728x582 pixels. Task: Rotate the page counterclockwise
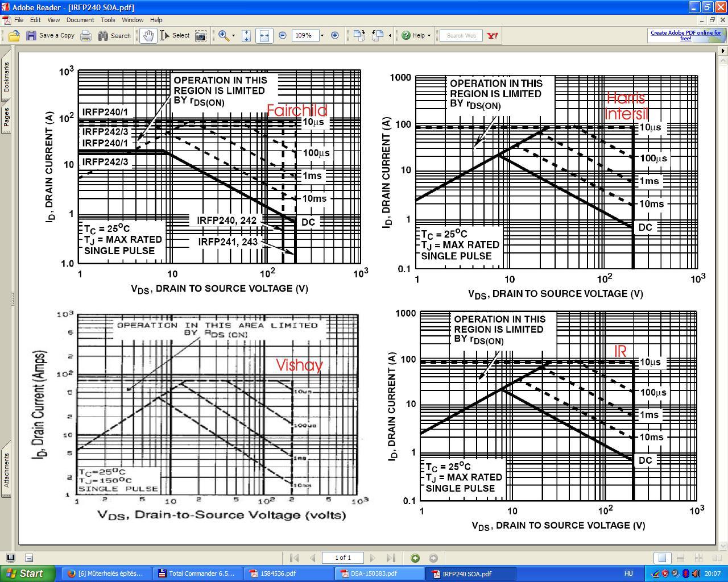pos(378,35)
